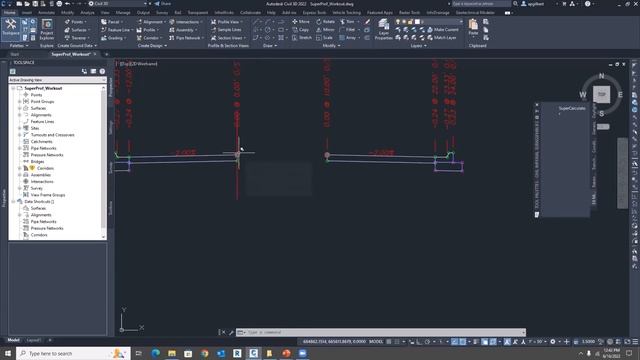This screenshot has height=360, width=640.
Task: Open Google Chrome from the taskbar
Action: pos(204,353)
